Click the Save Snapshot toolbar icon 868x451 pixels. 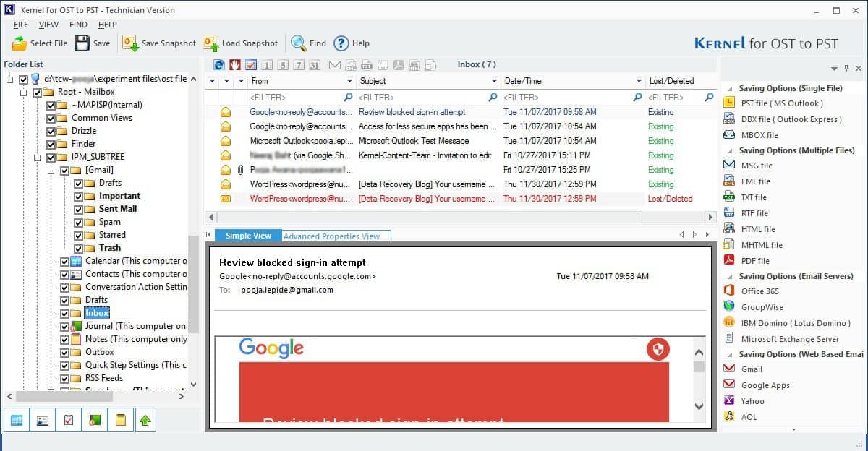tap(130, 43)
